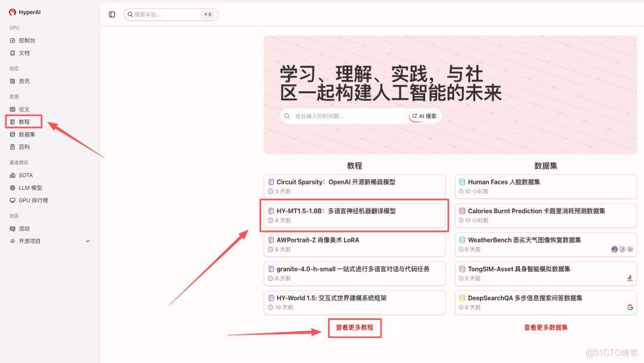Click the 教程 column heading
This screenshot has height=363, width=644.
pos(354,165)
